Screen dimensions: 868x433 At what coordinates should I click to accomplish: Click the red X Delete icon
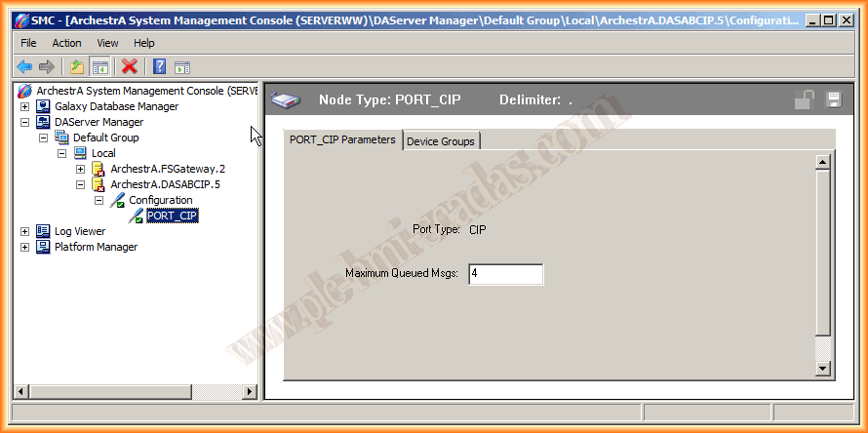[x=129, y=66]
